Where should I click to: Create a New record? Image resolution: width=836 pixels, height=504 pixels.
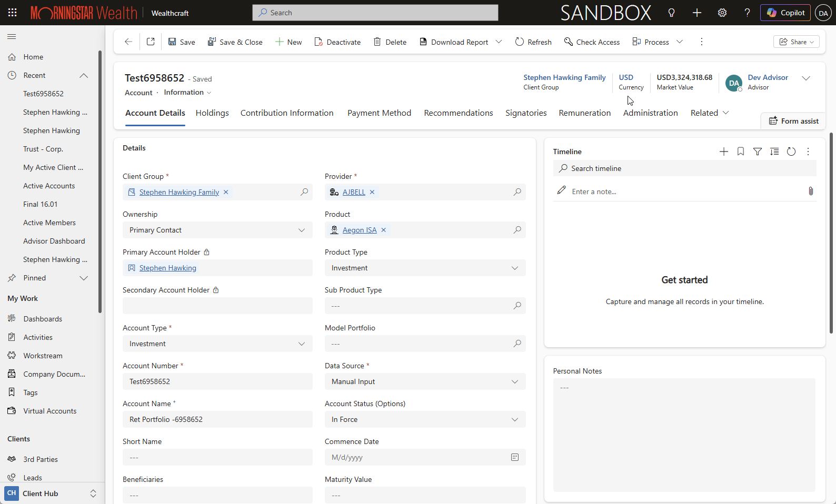(288, 42)
